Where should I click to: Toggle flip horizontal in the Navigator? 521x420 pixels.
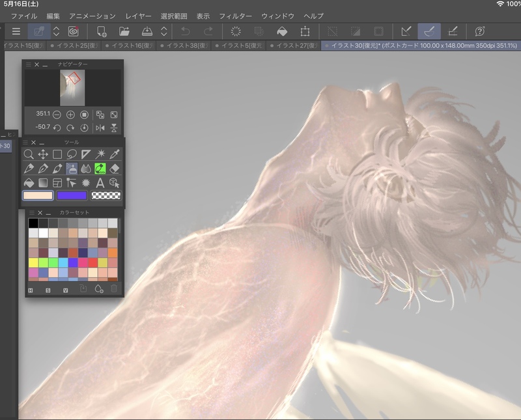pyautogui.click(x=100, y=128)
